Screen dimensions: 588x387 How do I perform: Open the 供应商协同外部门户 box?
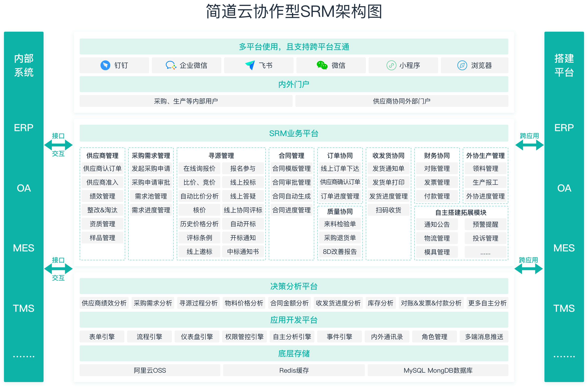pyautogui.click(x=401, y=101)
